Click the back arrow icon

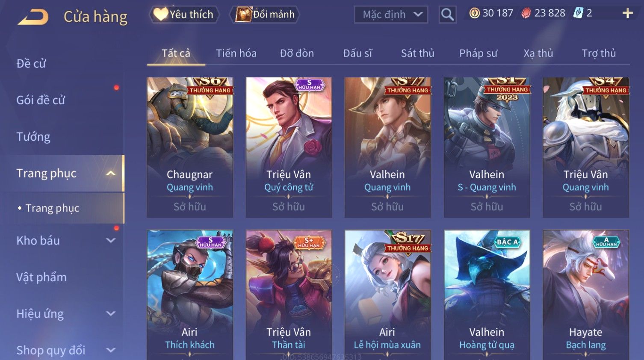coord(33,17)
